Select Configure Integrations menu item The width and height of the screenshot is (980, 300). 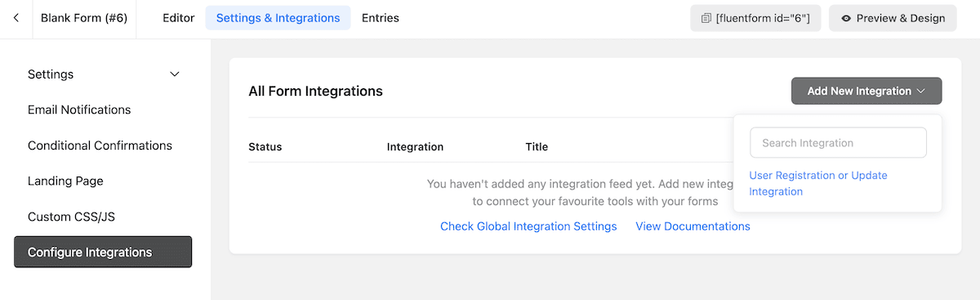[x=103, y=252]
